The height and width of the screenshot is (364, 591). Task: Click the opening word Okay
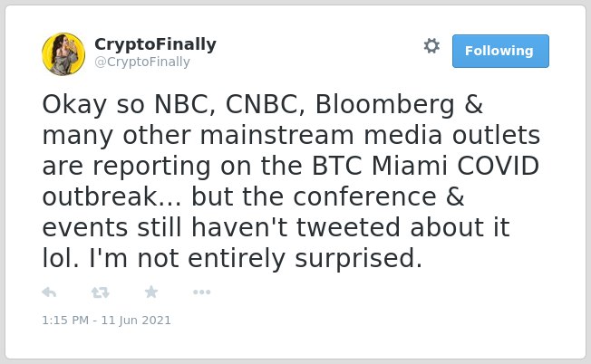(74, 105)
